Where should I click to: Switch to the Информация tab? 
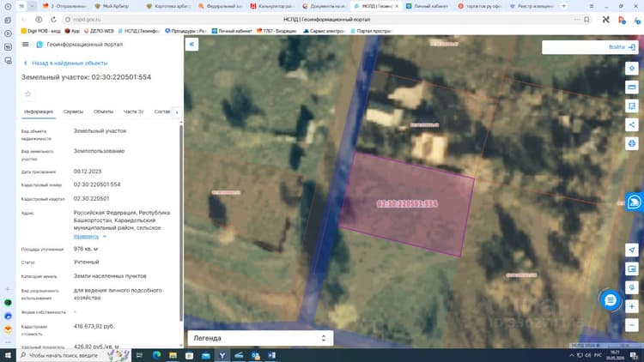point(39,112)
